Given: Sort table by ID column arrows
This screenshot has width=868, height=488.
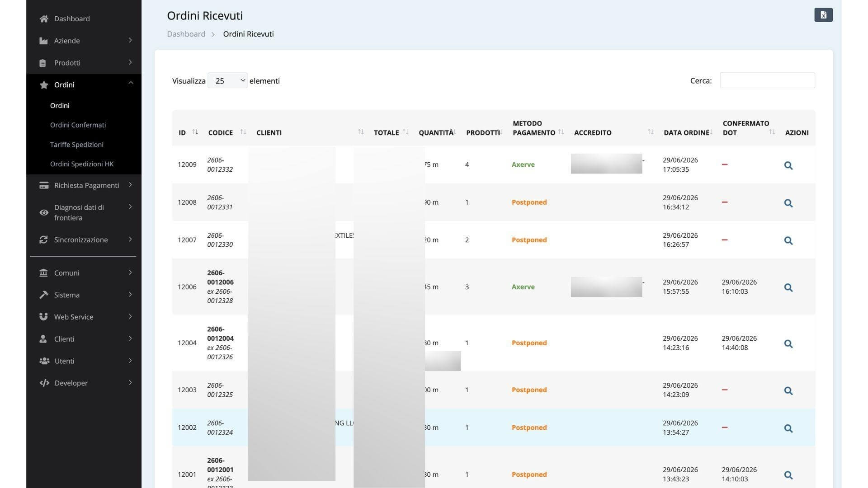Looking at the screenshot, I should point(195,132).
